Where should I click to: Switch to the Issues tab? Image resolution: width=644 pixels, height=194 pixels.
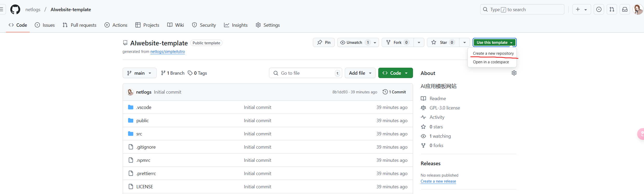45,25
